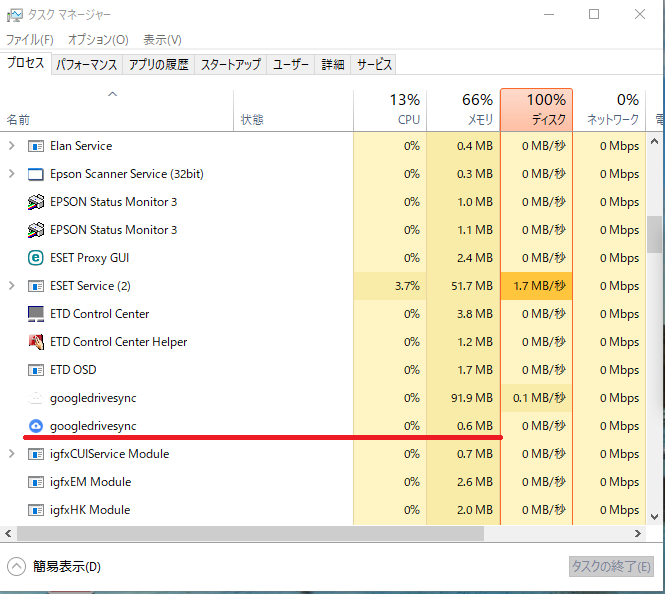This screenshot has width=665, height=594.
Task: Click the horizontal scrollbar left arrow
Action: (8, 533)
